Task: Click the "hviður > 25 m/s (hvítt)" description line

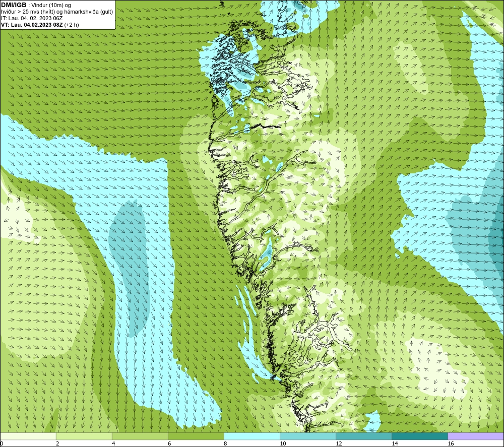Action: (x=57, y=12)
